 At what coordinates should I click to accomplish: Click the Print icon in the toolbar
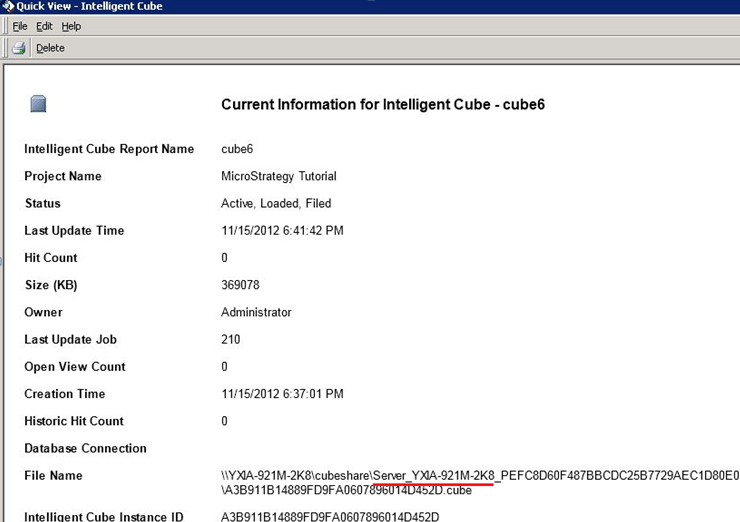tap(18, 47)
